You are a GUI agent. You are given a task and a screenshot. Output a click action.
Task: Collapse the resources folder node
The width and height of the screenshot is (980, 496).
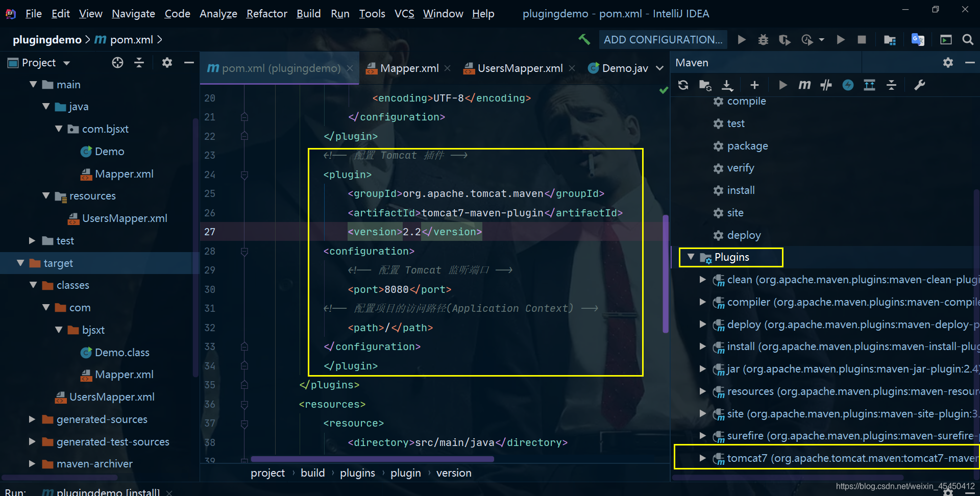[x=46, y=195]
